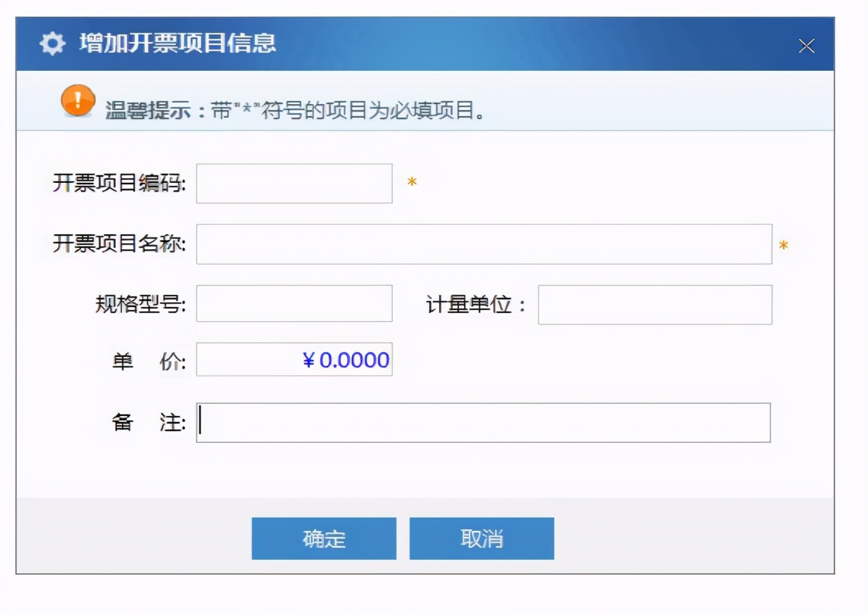Click into the 规格型号 input field
Image resolution: width=868 pixels, height=615 pixels.
click(x=294, y=303)
